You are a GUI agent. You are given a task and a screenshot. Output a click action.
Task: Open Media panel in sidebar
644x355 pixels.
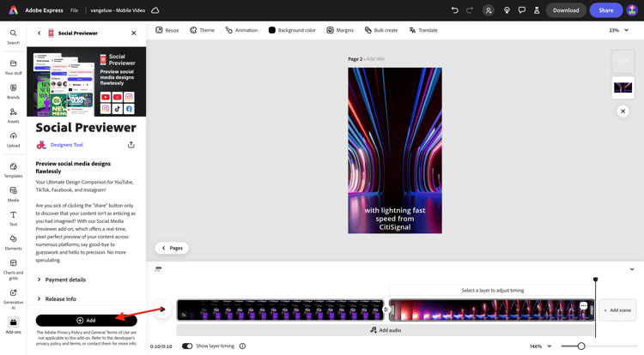tap(13, 195)
